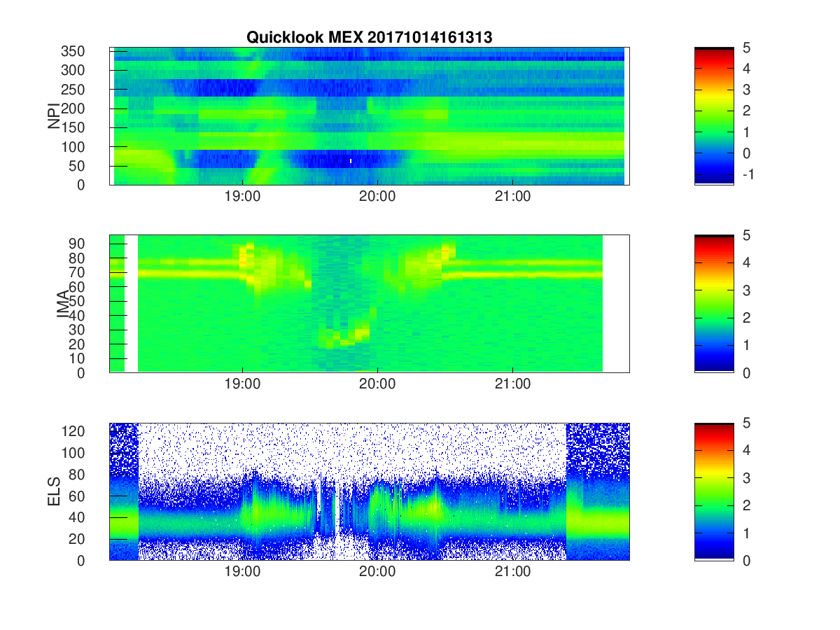Click the 3 tick on the ELS colorbar
Image resolution: width=840 pixels, height=630 pixels.
point(746,477)
